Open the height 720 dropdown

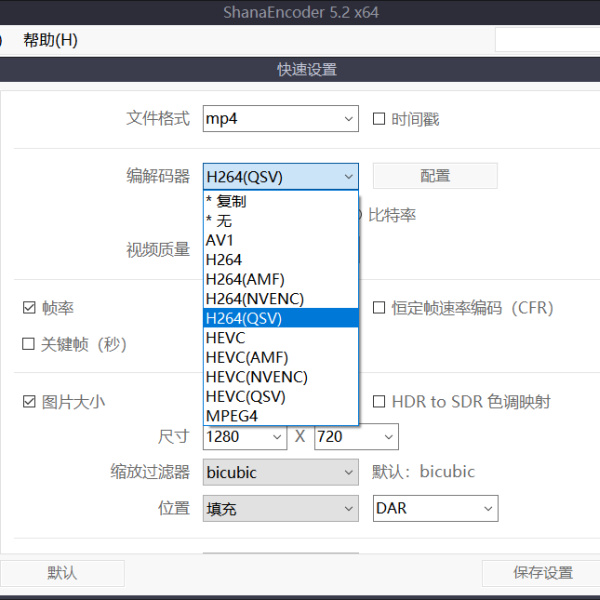coord(356,437)
